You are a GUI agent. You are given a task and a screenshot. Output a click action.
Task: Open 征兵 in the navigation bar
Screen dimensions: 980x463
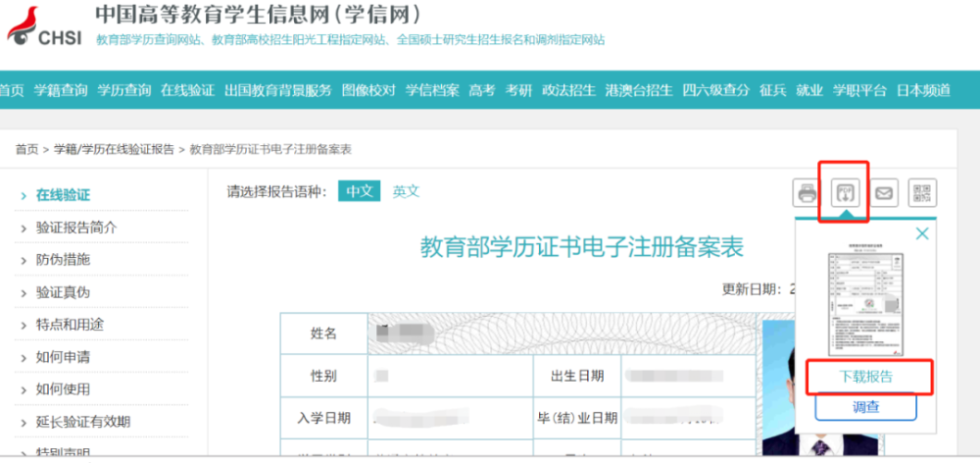(x=772, y=90)
